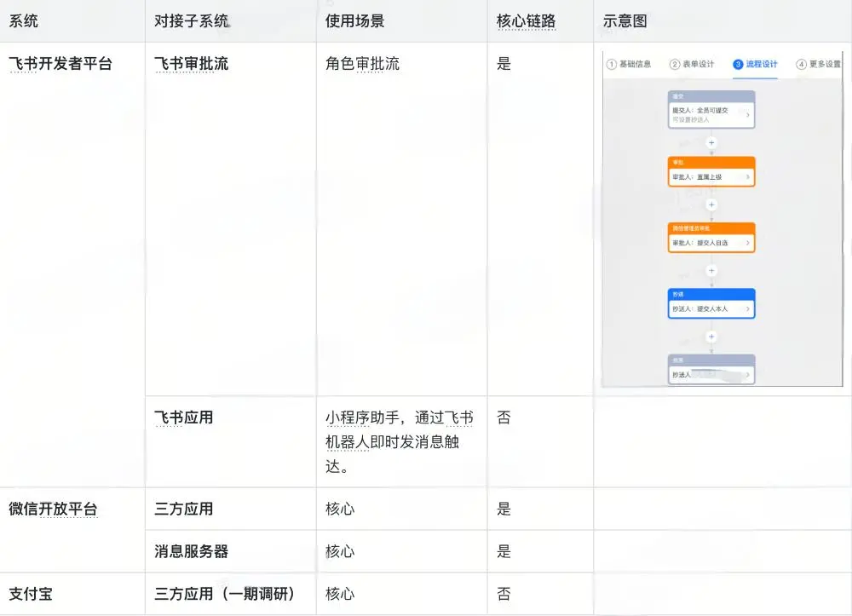Screen dimensions: 852x616
Task: Add node between 直属上级 and 提交人自选 approvals
Action: pyautogui.click(x=711, y=204)
